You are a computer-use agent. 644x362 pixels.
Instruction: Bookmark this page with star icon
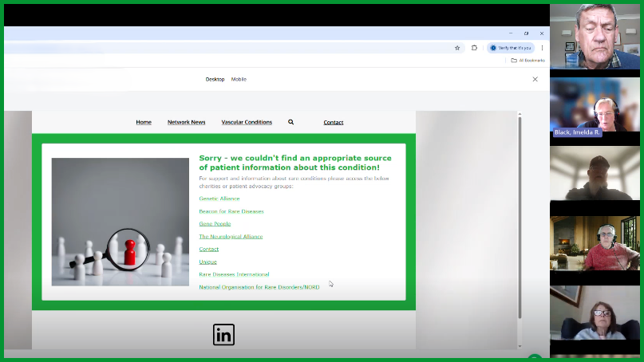click(x=457, y=48)
